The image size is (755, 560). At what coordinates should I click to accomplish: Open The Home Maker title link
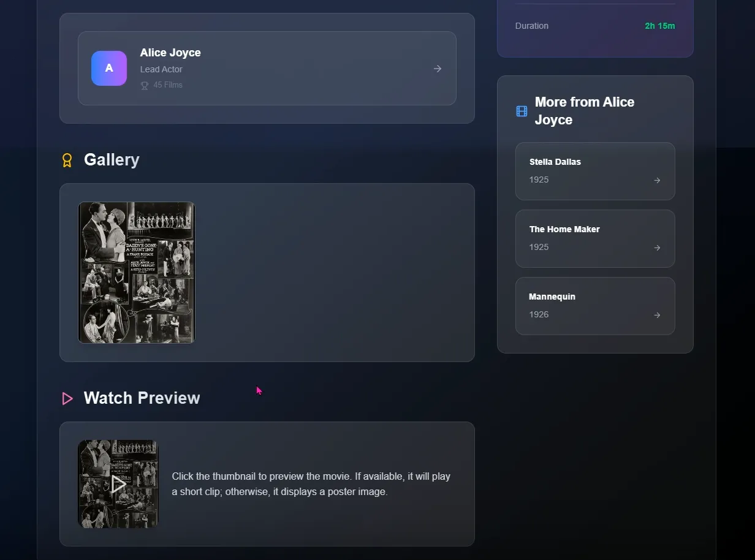coord(564,229)
